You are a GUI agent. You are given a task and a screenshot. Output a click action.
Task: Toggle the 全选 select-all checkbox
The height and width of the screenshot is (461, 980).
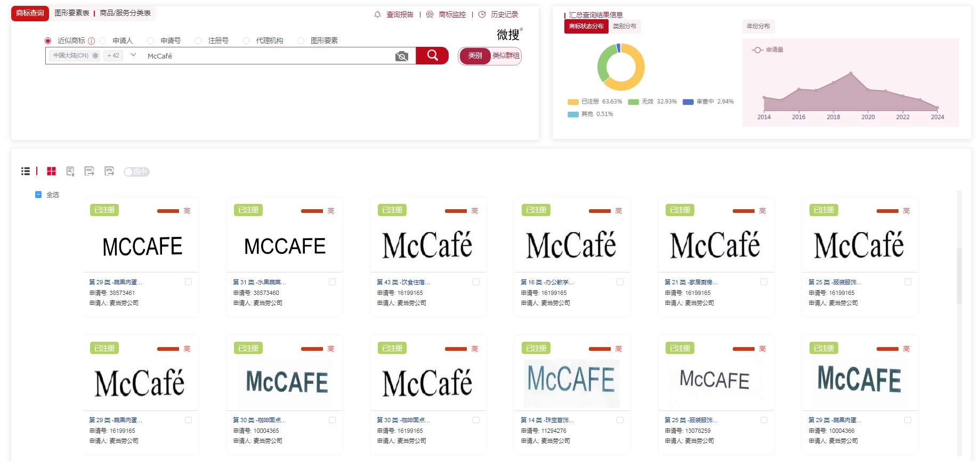point(38,195)
